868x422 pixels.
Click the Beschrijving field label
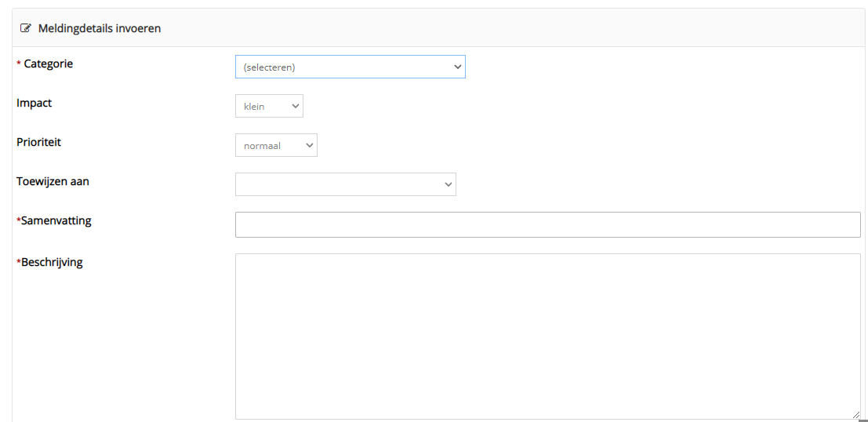click(52, 262)
